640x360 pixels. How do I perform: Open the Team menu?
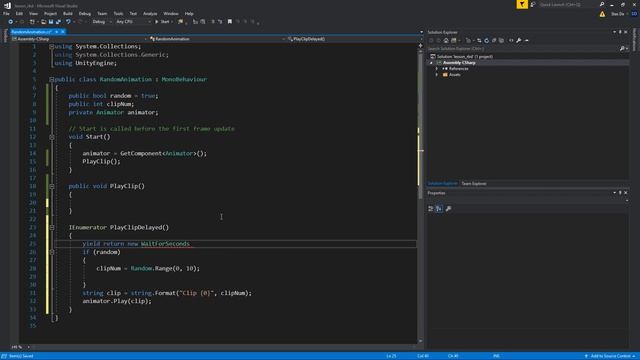coord(102,13)
